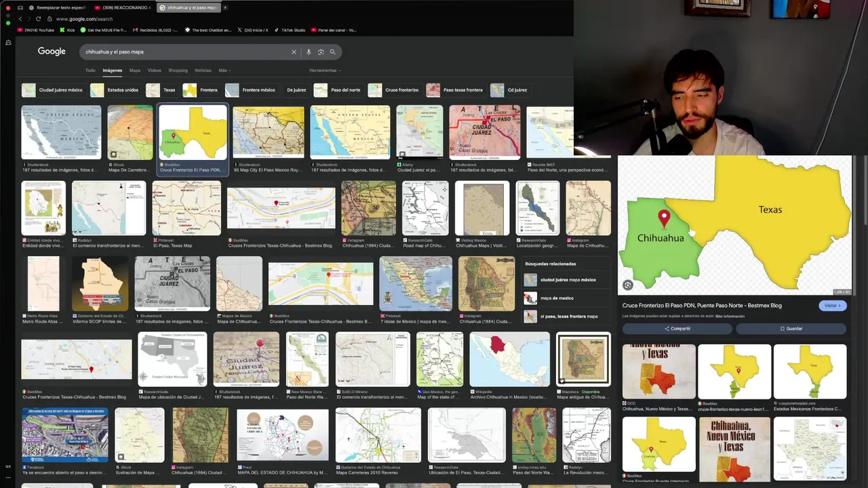Filter by the Ciudad juárez méxico chip
This screenshot has width=868, height=488.
click(53, 90)
